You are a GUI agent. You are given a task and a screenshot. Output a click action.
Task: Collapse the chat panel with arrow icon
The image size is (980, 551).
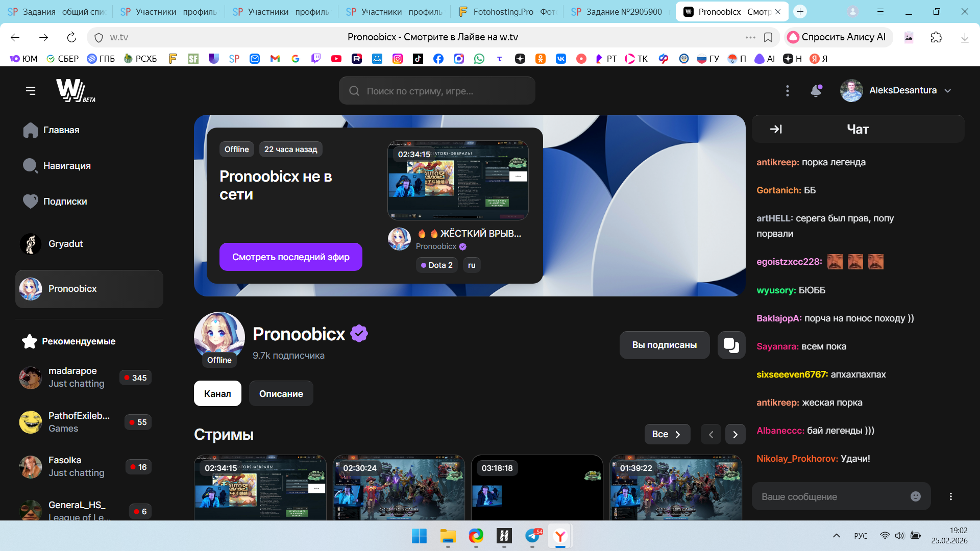pos(776,129)
